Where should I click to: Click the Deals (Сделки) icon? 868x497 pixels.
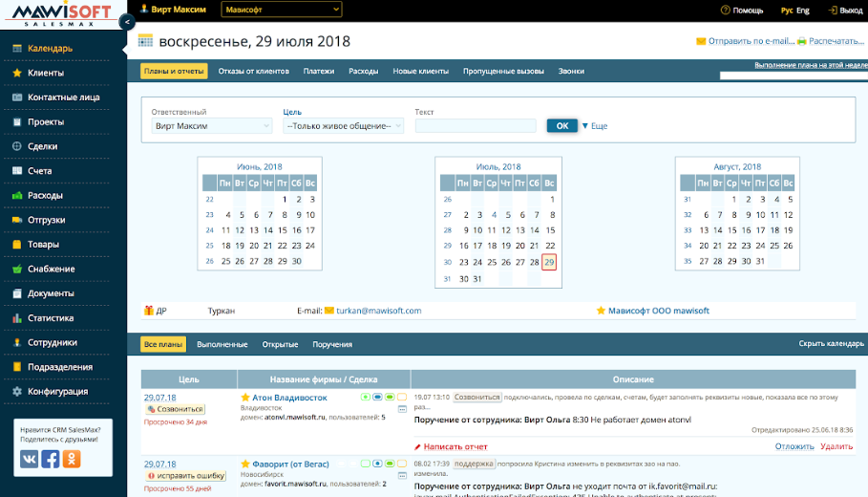(x=17, y=146)
